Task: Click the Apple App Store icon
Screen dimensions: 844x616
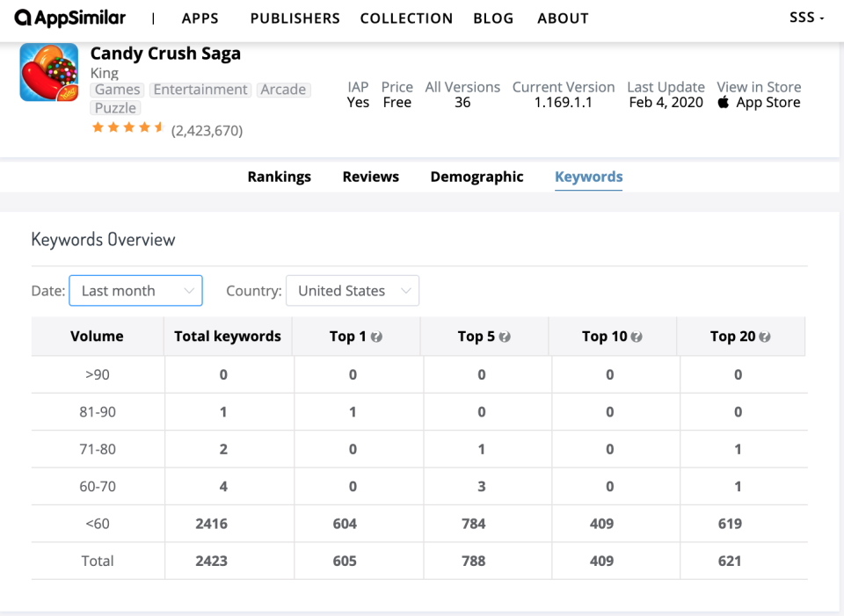Action: pos(724,102)
